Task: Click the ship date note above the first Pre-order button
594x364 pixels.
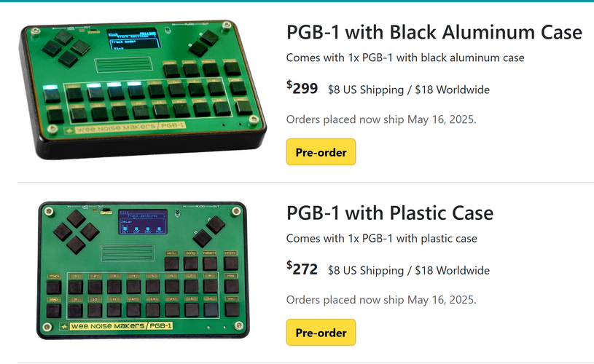Action: pyautogui.click(x=381, y=119)
